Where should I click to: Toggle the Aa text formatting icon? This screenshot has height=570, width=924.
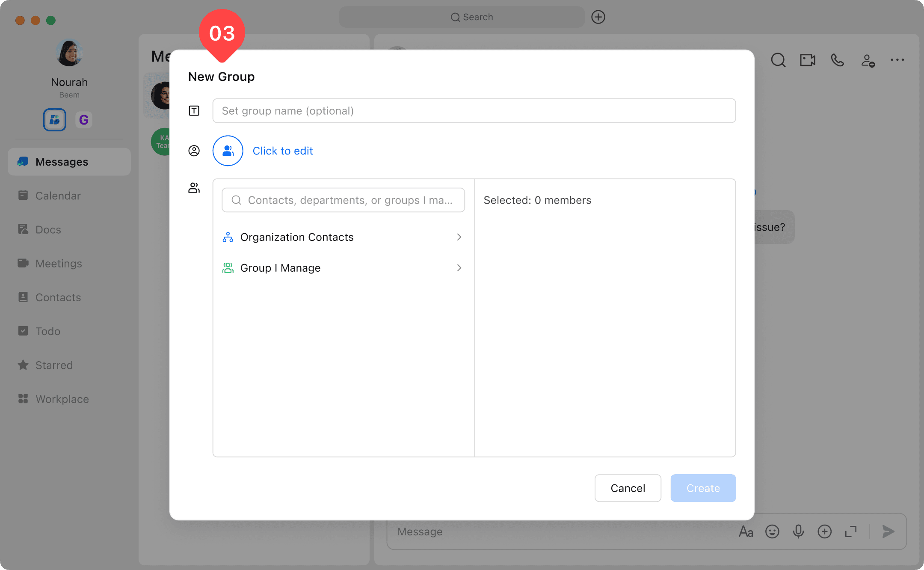click(746, 531)
